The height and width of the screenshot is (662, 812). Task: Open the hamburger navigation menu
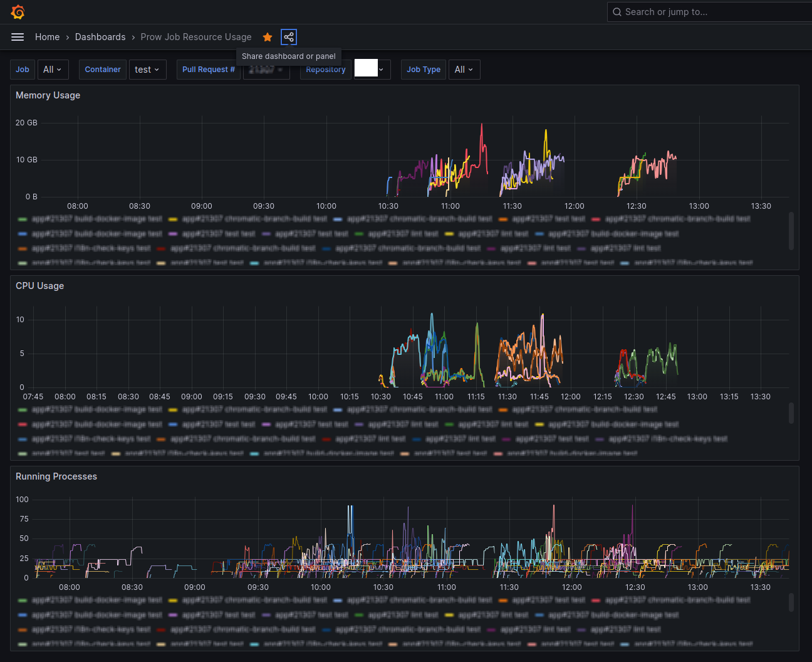(x=18, y=37)
